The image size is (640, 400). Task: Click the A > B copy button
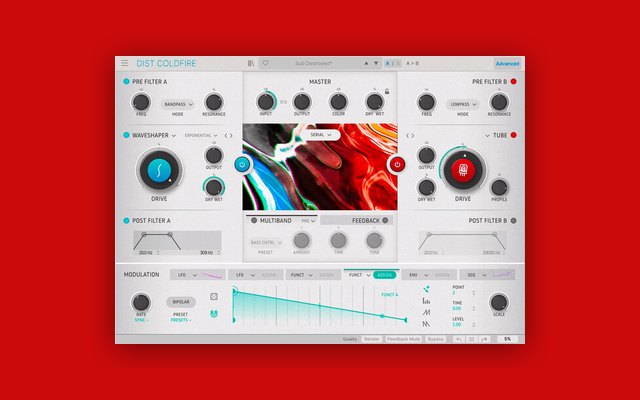[x=412, y=63]
